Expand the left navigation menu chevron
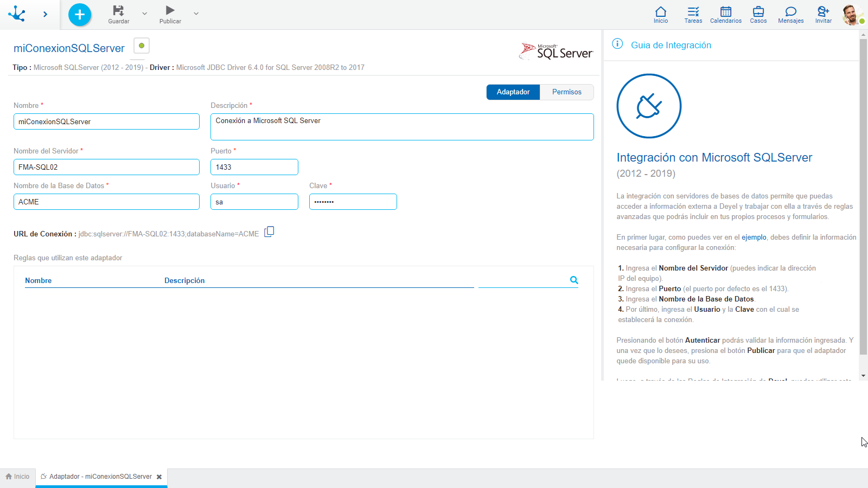Viewport: 868px width, 488px height. pyautogui.click(x=45, y=14)
